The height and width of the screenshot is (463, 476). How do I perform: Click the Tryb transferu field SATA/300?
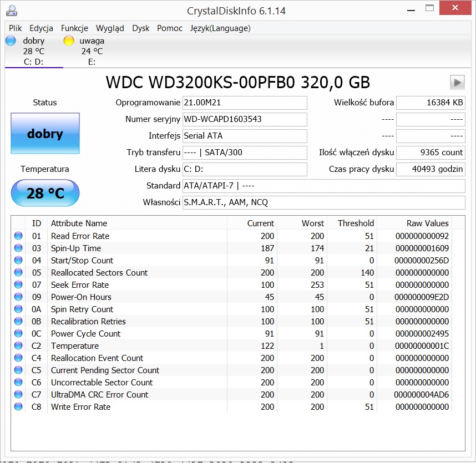[x=245, y=152]
